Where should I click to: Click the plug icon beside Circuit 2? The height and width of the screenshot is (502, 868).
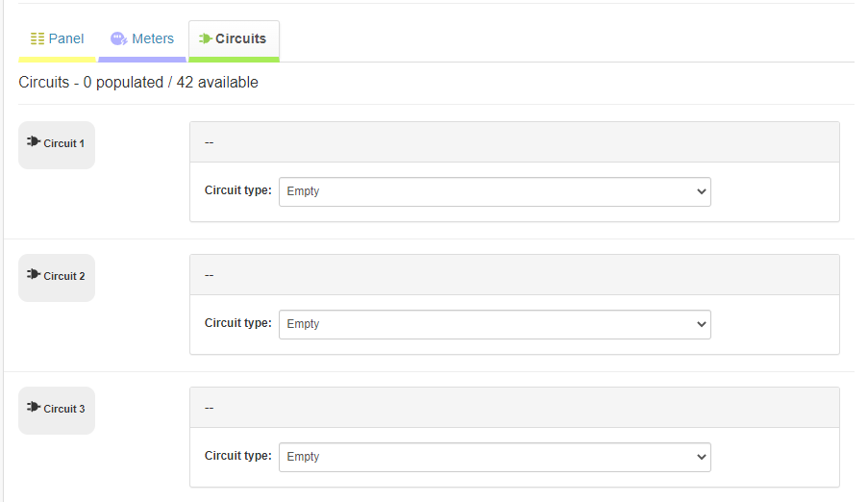[x=34, y=275]
